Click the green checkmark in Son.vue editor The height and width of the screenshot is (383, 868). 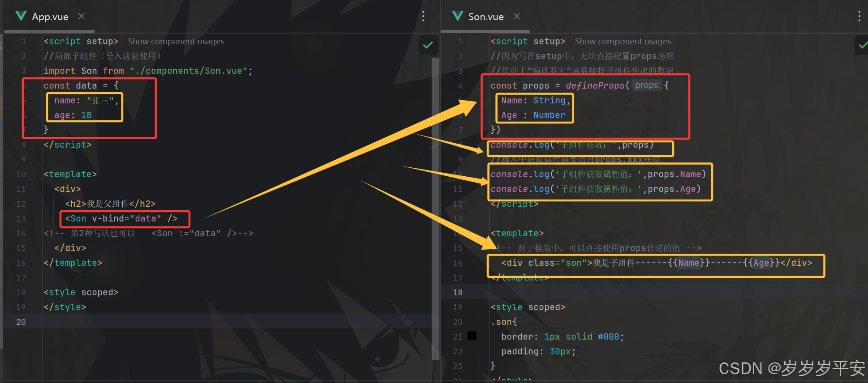(862, 45)
